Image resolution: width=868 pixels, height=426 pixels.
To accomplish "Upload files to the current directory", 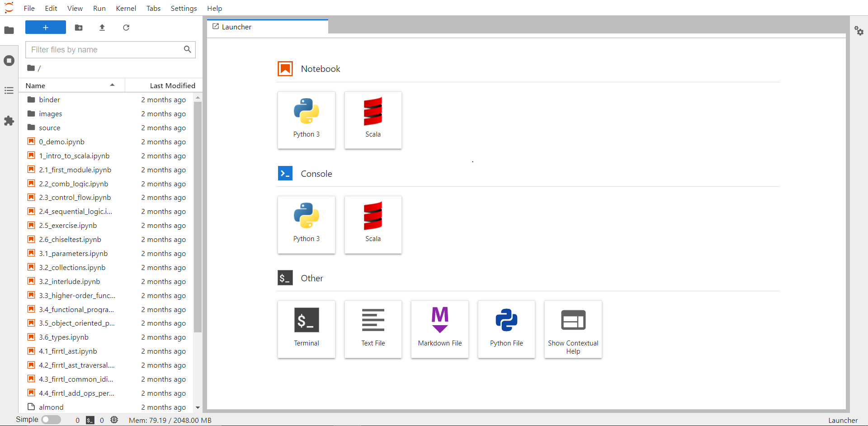I will 102,28.
